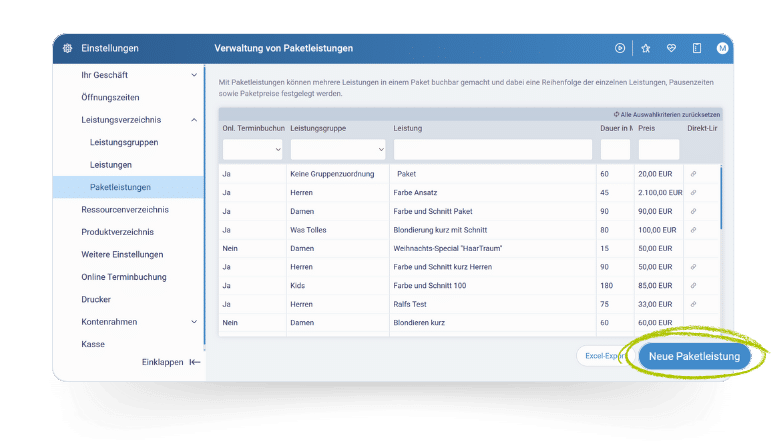Image resolution: width=771 pixels, height=446 pixels.
Task: Click the 180 duration cell
Action: click(606, 286)
